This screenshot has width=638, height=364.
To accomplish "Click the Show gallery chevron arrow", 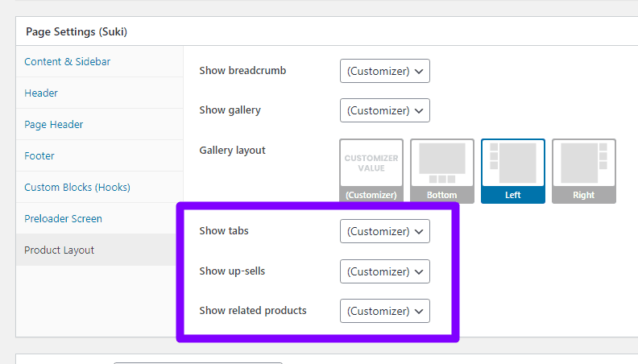I will click(x=419, y=110).
